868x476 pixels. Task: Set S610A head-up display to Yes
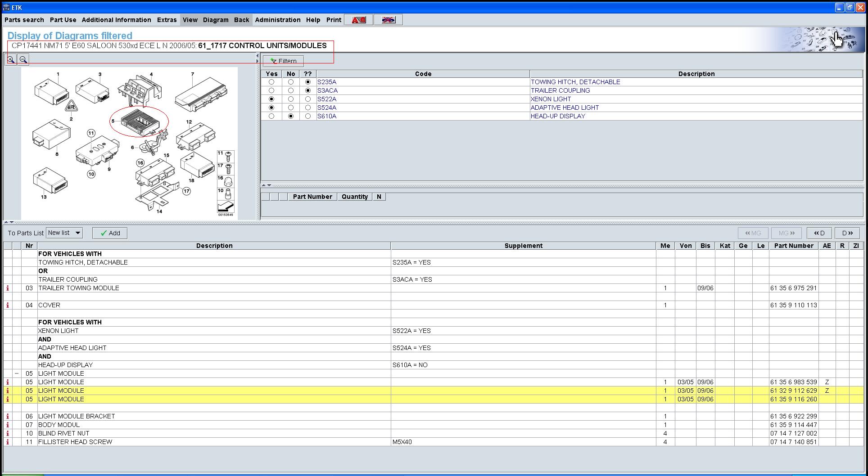coord(271,116)
